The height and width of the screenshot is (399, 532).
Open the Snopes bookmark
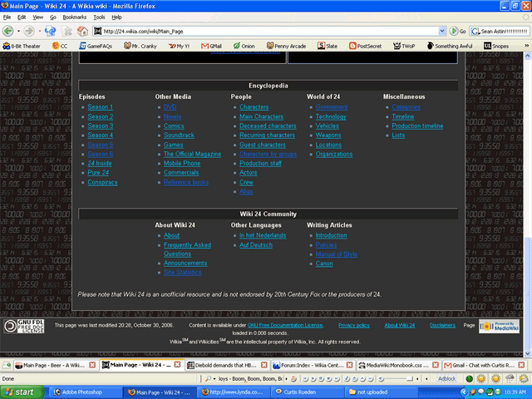pos(496,46)
